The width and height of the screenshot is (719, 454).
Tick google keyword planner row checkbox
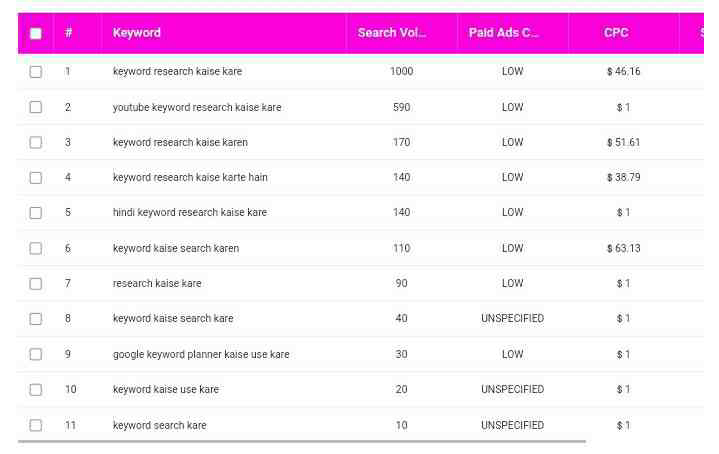coord(36,354)
